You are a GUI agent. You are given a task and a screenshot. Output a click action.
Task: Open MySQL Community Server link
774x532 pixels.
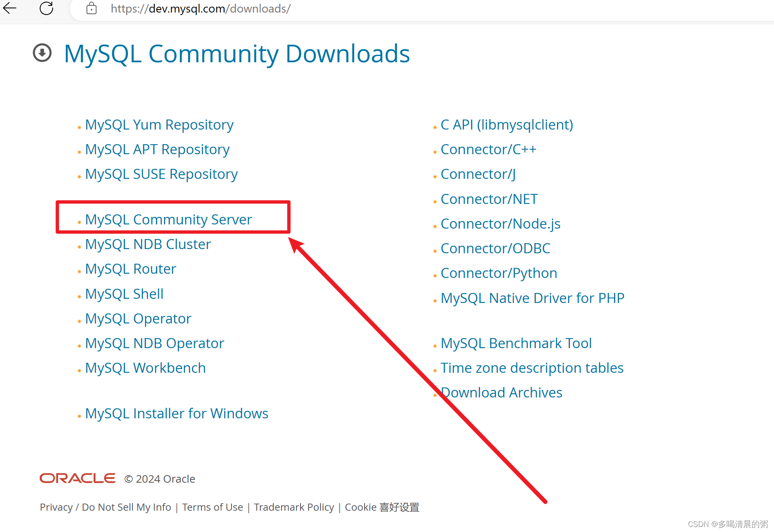tap(168, 220)
